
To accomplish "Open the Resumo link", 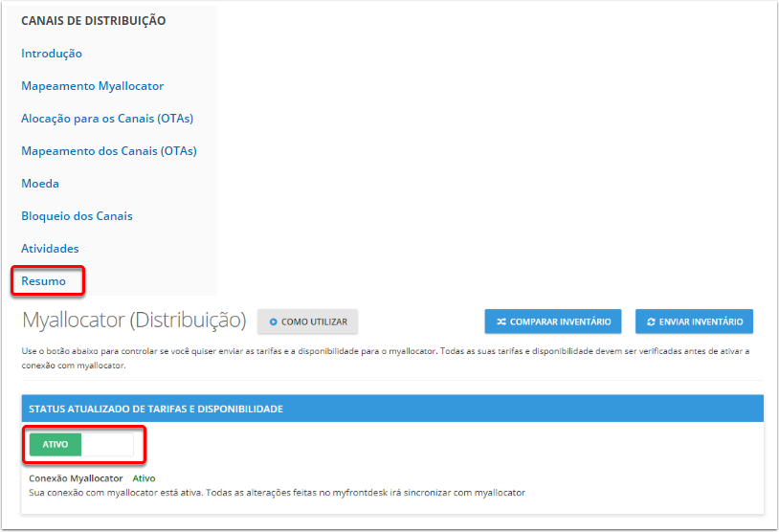I will 44,281.
